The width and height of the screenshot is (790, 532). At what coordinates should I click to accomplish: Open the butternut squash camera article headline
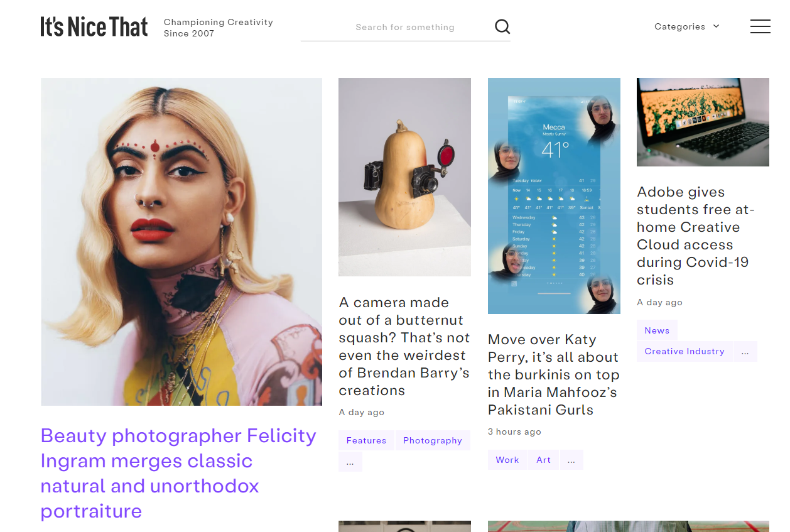[404, 346]
